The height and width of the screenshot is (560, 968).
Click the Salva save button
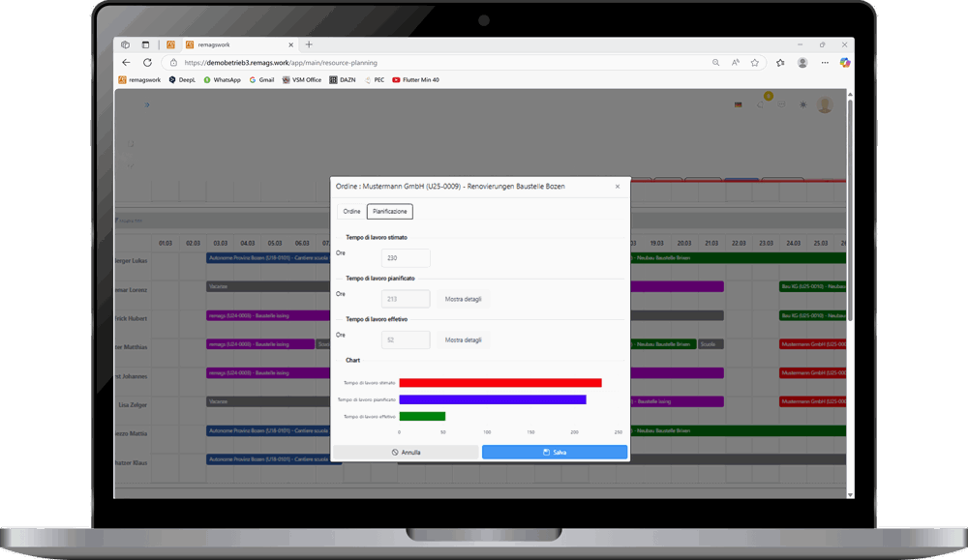coord(554,452)
